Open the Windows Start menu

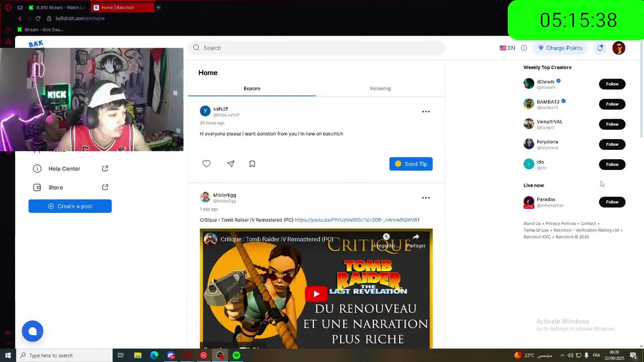click(8, 355)
